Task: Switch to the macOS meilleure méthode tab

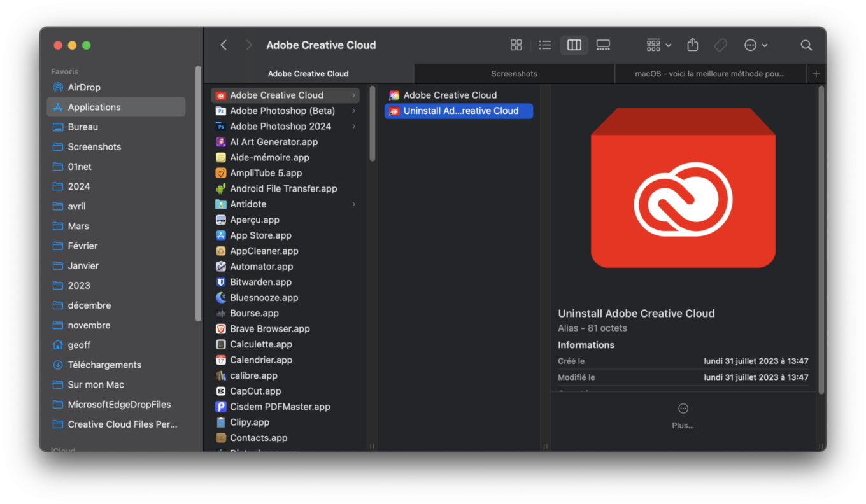Action: tap(710, 74)
